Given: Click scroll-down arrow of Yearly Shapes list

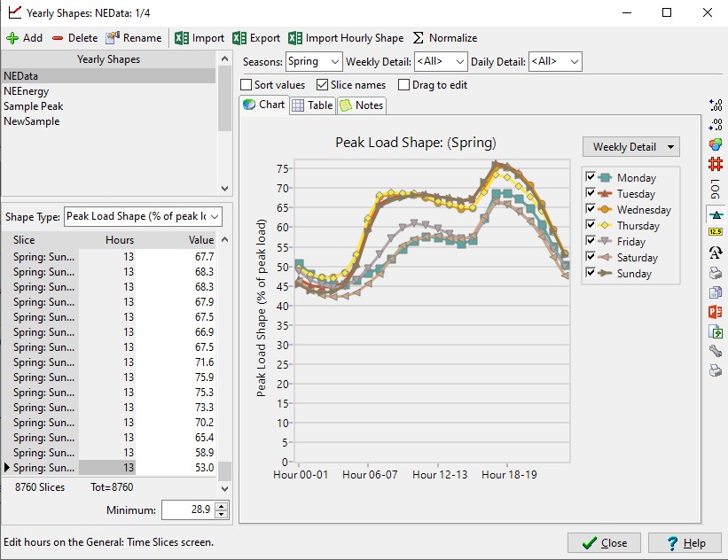Looking at the screenshot, I should pyautogui.click(x=224, y=189).
